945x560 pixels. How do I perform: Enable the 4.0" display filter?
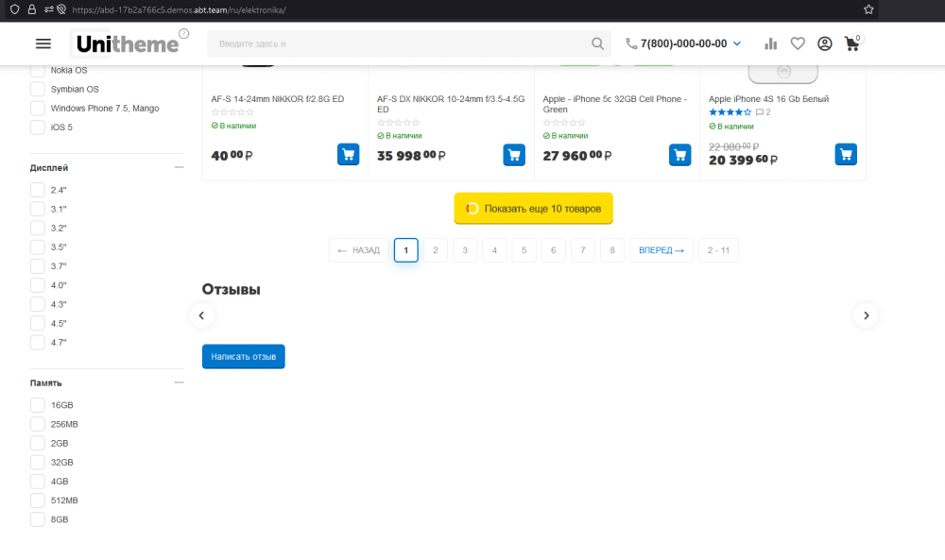coord(38,285)
